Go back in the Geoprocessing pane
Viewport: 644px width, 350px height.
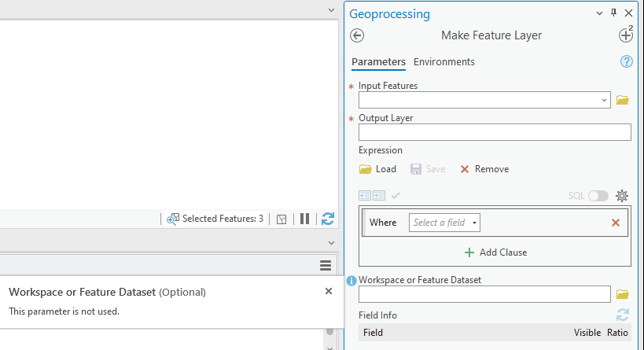[x=357, y=35]
